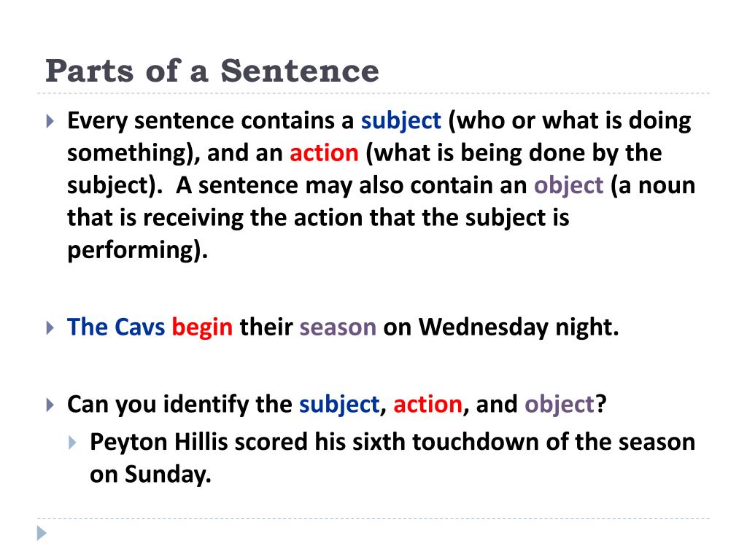Click the name 'Peyton Hillis'
This screenshot has height=560, width=747.
click(x=158, y=443)
